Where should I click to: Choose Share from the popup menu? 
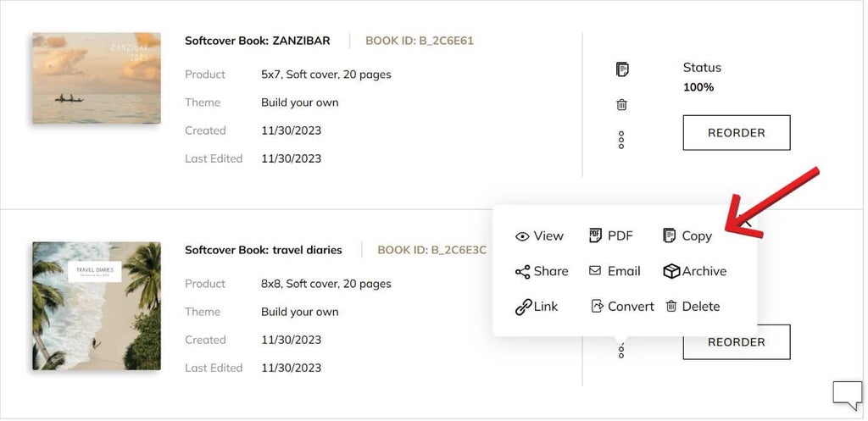(x=542, y=271)
